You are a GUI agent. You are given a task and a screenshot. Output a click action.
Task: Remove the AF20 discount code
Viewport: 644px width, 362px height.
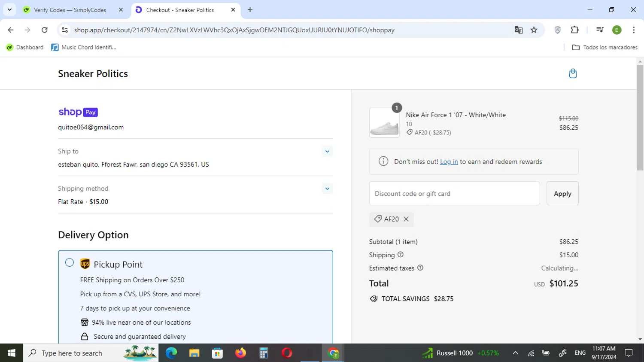pos(406,219)
